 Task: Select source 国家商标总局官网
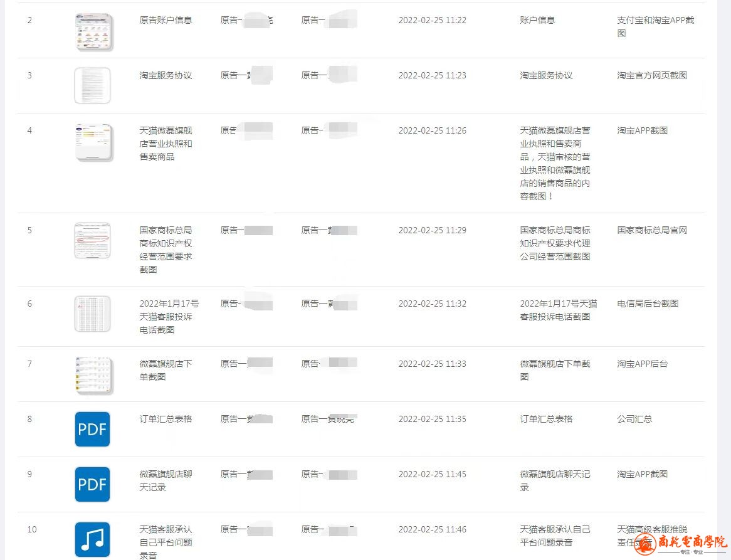[652, 230]
